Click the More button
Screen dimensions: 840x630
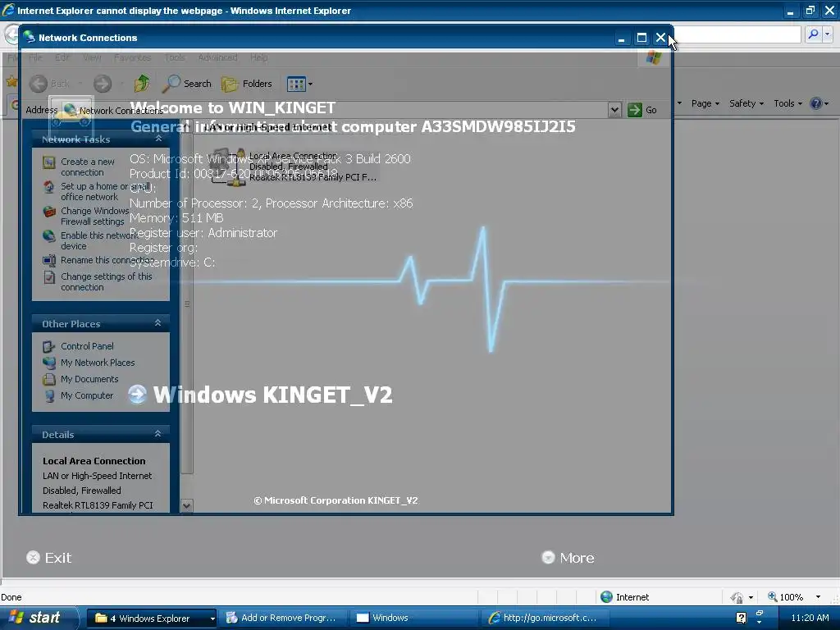coord(568,558)
